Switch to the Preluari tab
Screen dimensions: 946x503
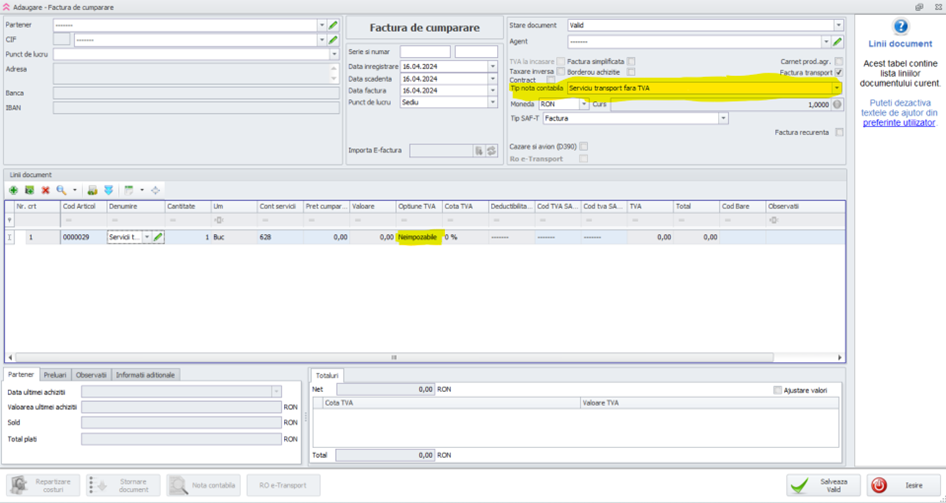coord(55,375)
